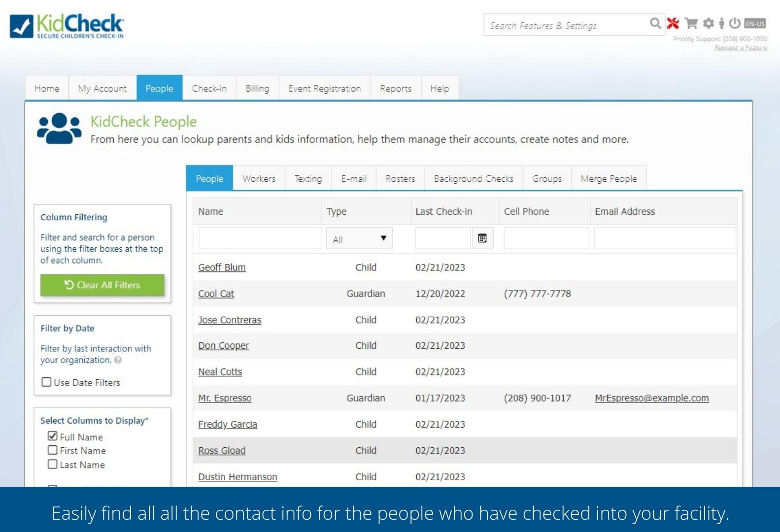Click phone number (208) 900-1017
Screen dimensions: 780x532
pos(537,398)
